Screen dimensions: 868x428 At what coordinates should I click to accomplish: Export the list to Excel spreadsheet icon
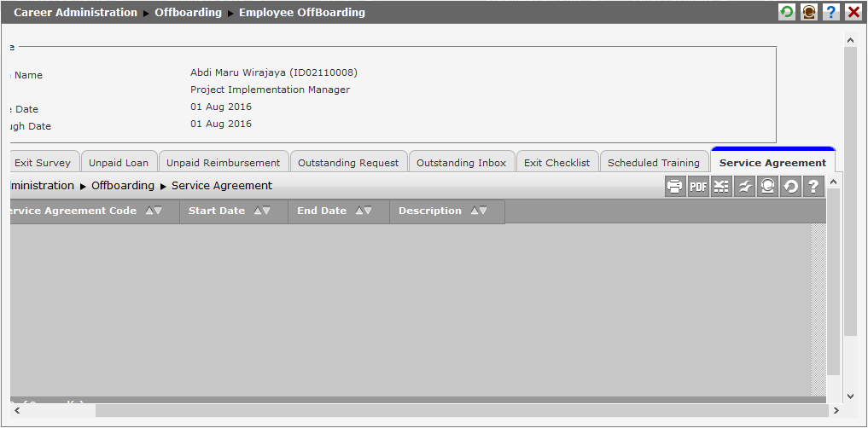[x=721, y=187]
